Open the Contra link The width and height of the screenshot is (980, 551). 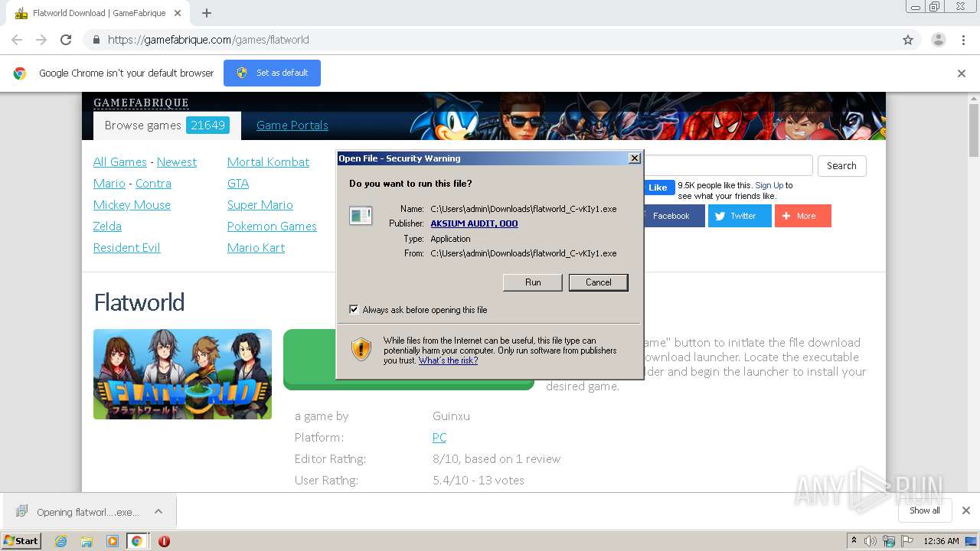(x=153, y=184)
